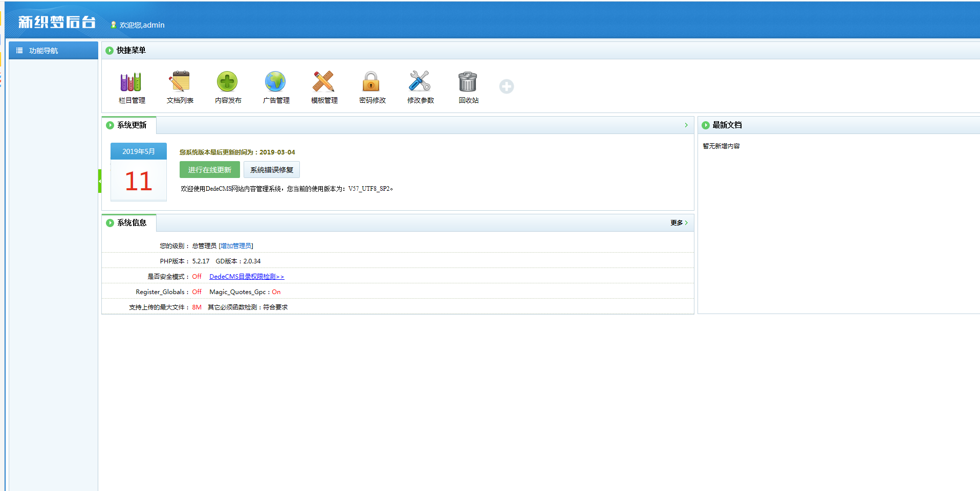The height and width of the screenshot is (491, 980).
Task: Click the green plus 内容发布 icon
Action: (x=228, y=82)
